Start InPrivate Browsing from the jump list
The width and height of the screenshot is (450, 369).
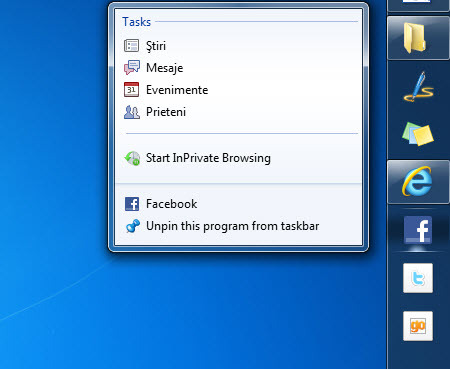coord(238,158)
